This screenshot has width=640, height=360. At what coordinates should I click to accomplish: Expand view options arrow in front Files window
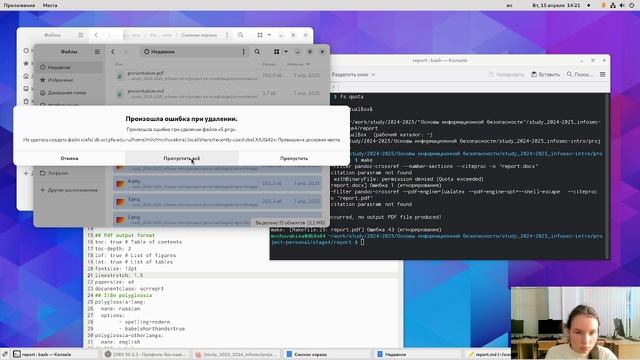point(286,52)
